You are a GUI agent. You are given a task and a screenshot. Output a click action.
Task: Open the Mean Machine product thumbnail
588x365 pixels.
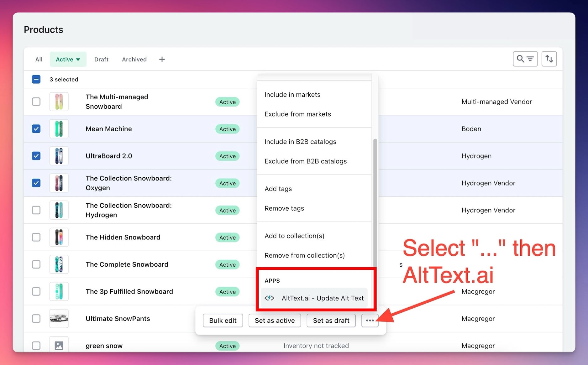59,129
